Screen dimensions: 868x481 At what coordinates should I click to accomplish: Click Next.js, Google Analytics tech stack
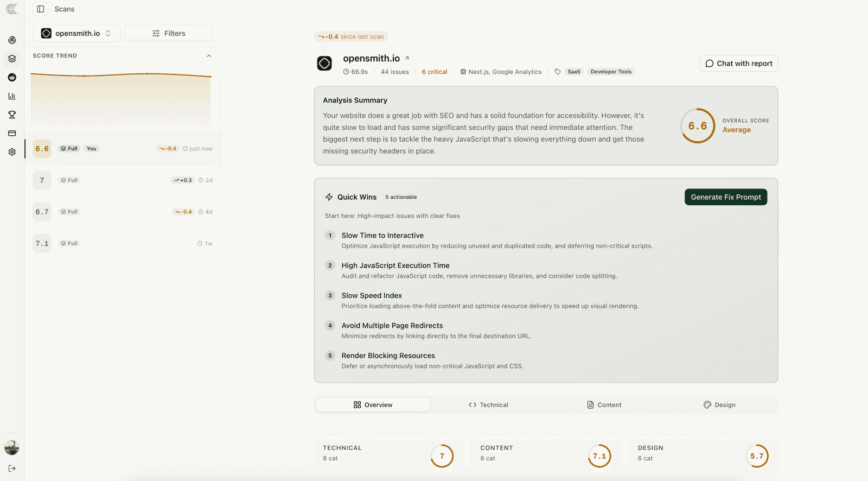click(x=501, y=72)
